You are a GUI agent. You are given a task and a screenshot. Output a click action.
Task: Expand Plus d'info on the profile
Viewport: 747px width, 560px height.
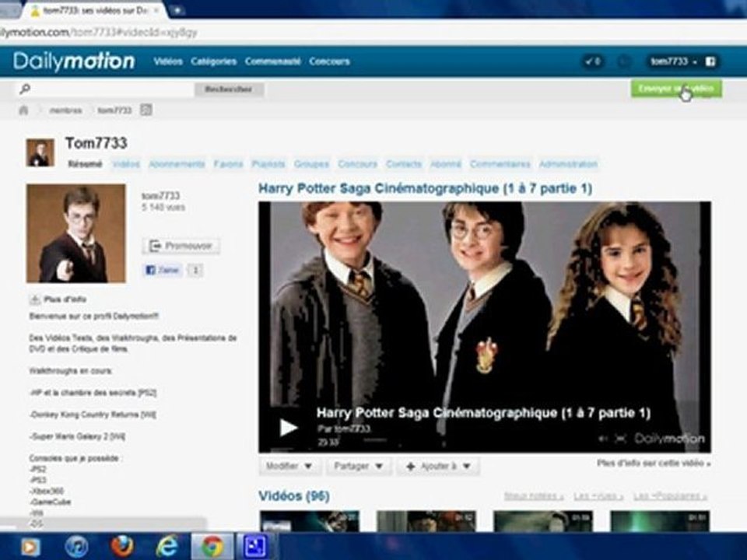click(x=58, y=299)
